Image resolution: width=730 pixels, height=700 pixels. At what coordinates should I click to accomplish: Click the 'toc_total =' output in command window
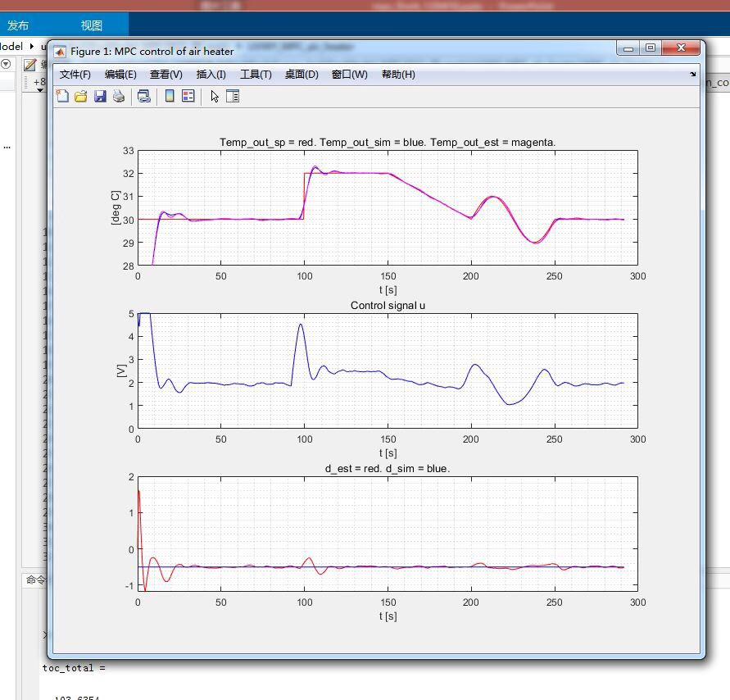coord(74,668)
